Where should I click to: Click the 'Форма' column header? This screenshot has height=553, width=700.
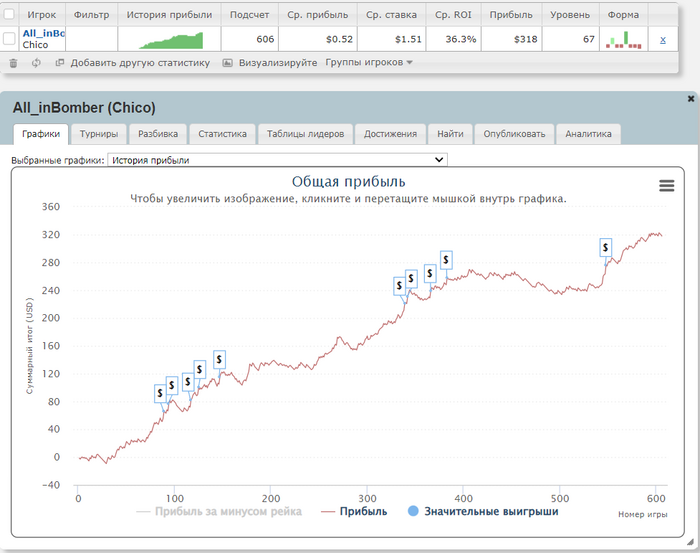(623, 15)
